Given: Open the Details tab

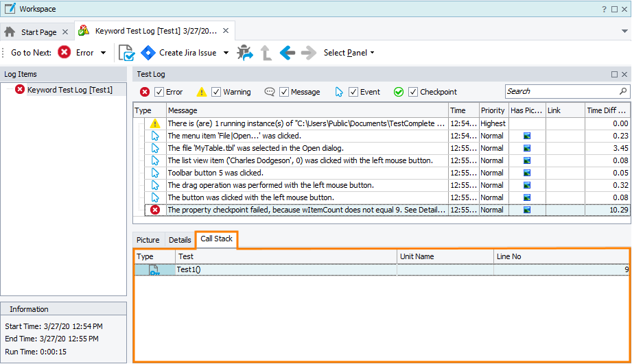Looking at the screenshot, I should [180, 240].
